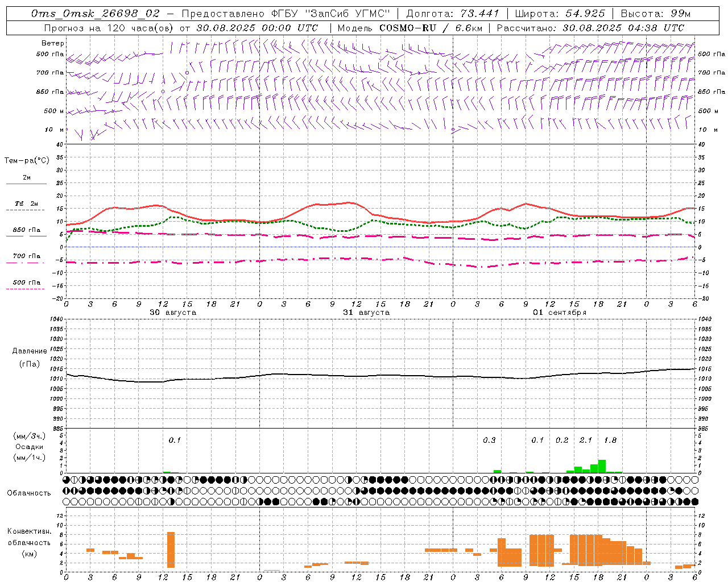Click the black pressure curve
Viewport: 728px width, 582px height.
(381, 376)
